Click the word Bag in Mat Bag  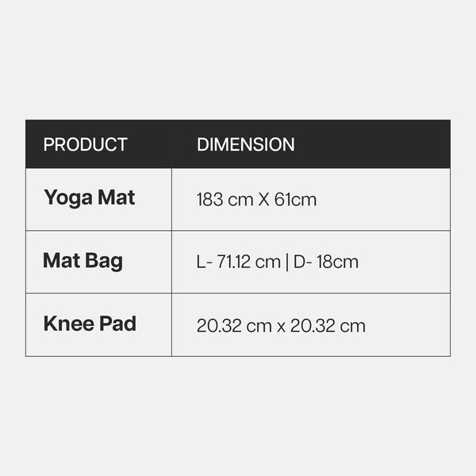(106, 261)
